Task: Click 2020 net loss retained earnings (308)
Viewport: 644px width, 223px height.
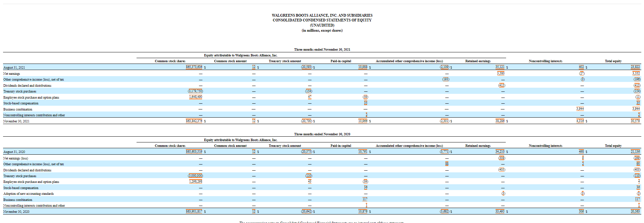Action: click(502, 158)
